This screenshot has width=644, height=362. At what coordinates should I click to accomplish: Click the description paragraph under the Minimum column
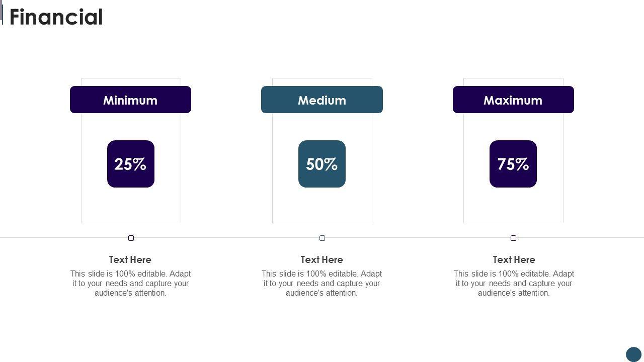(x=130, y=284)
